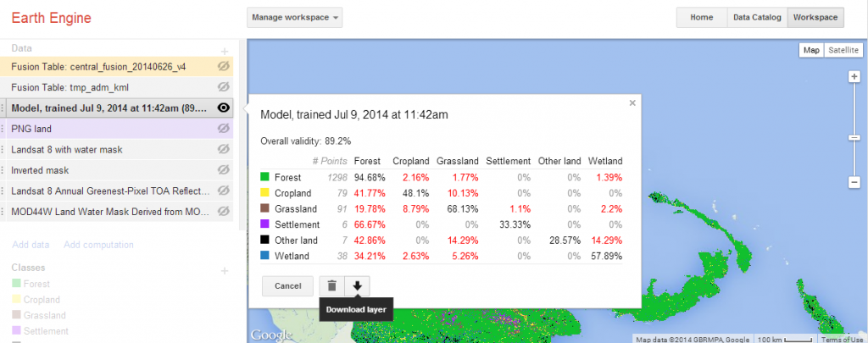This screenshot has width=868, height=343.
Task: Click the # Points column header
Action: tap(330, 161)
